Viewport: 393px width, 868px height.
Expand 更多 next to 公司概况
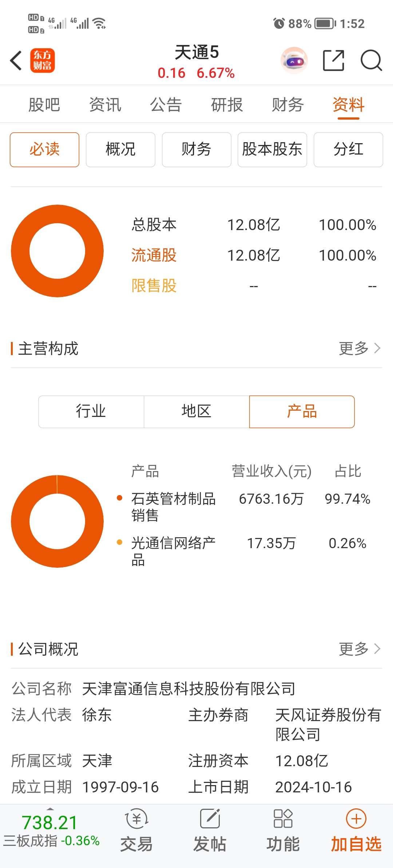pyautogui.click(x=360, y=649)
